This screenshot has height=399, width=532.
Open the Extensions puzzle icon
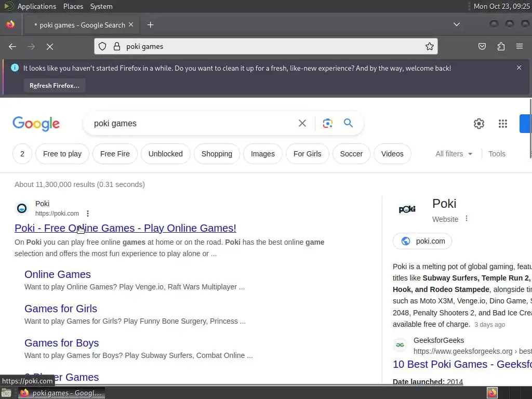[501, 46]
